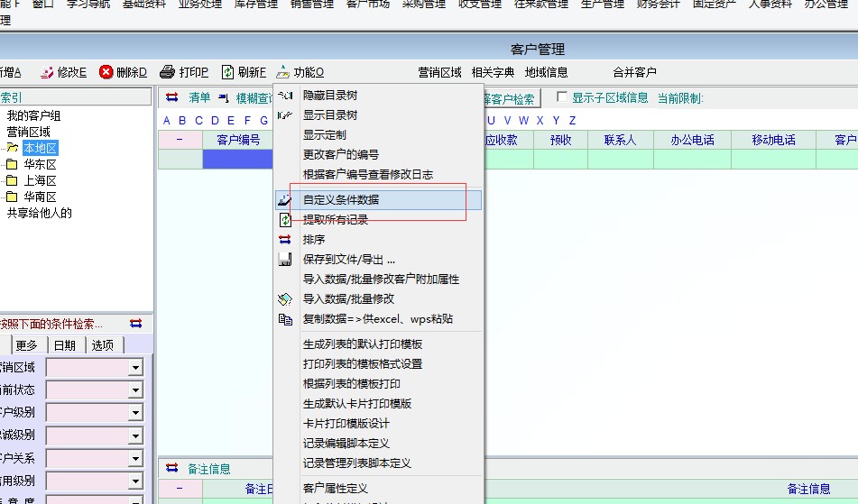Viewport: 858px width, 504px height.
Task: Click the 联系人 column header
Action: coord(619,140)
